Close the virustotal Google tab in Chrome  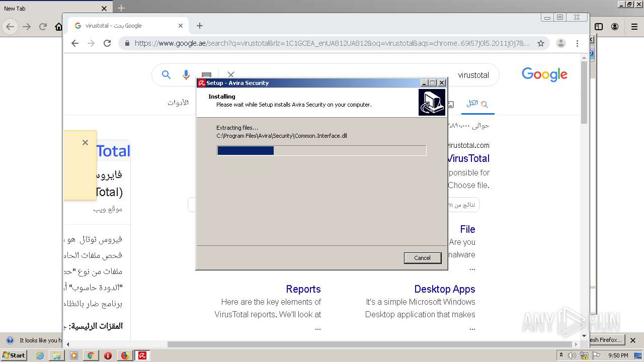coord(181,26)
